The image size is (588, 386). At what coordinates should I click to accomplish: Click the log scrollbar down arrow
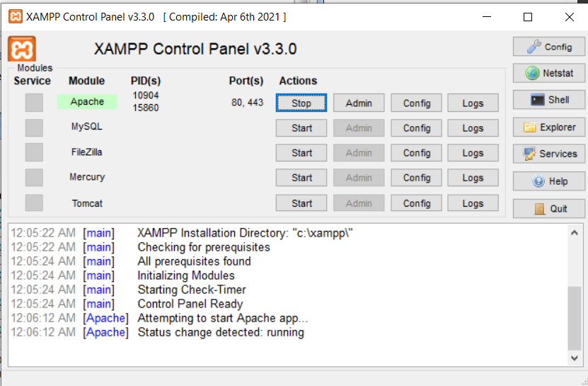point(574,358)
